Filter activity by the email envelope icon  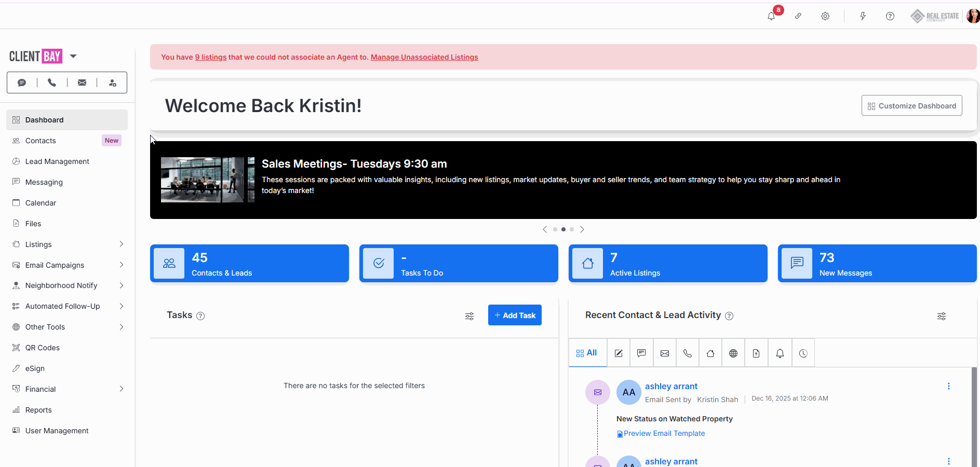664,353
